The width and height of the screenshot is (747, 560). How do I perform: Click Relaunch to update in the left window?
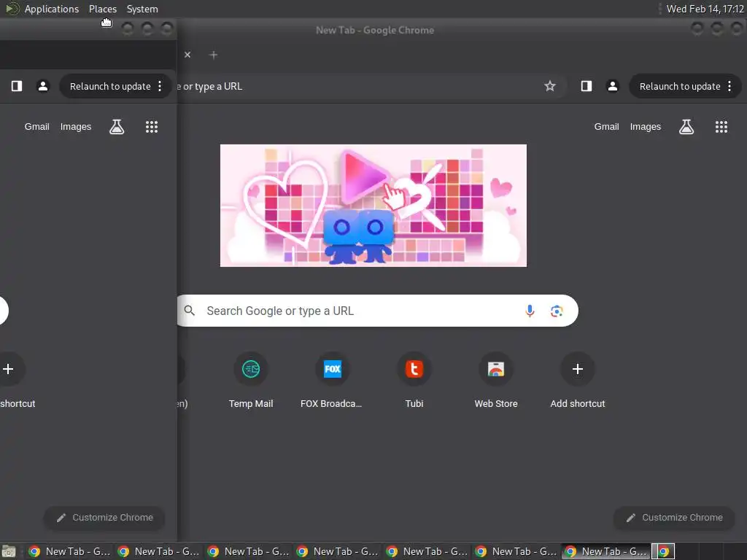110,86
